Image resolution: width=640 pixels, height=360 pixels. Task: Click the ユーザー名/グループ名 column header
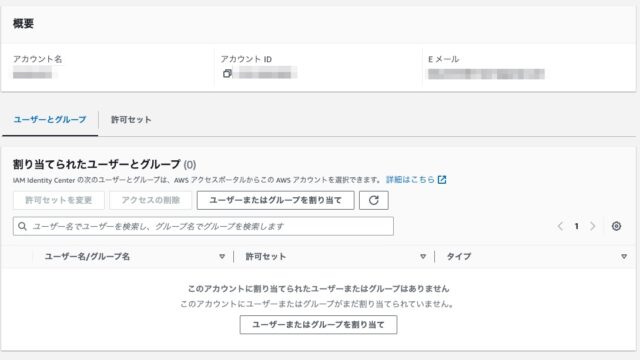click(87, 256)
